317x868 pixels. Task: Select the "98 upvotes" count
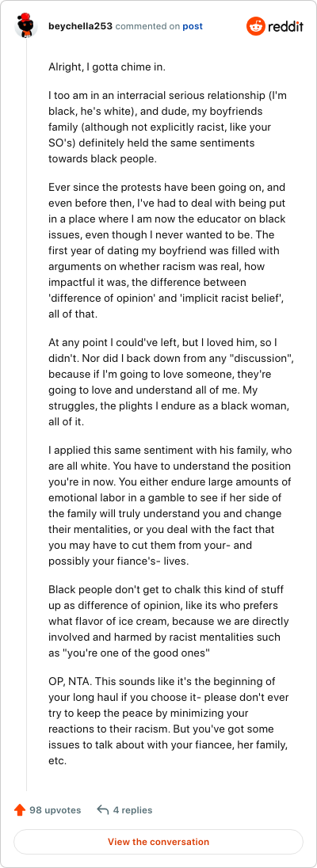tap(55, 810)
